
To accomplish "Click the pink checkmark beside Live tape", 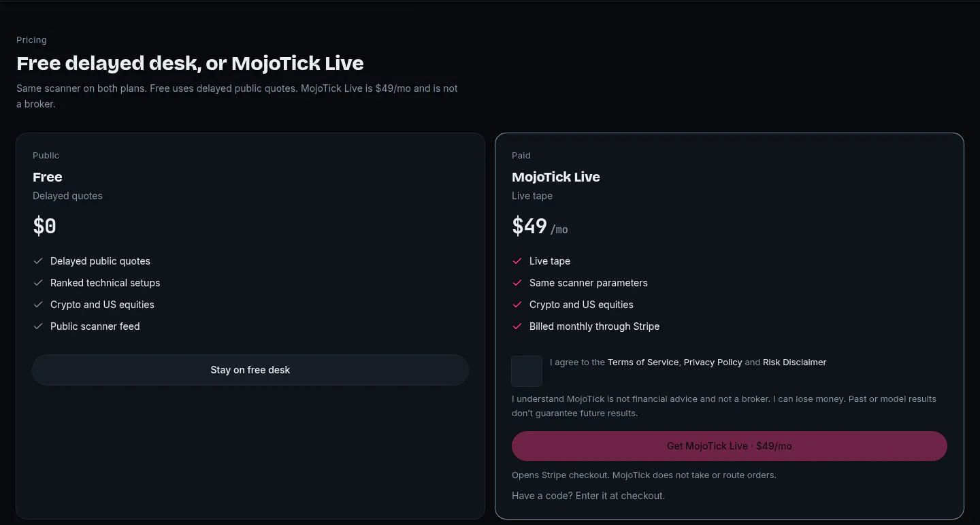I will (x=517, y=261).
